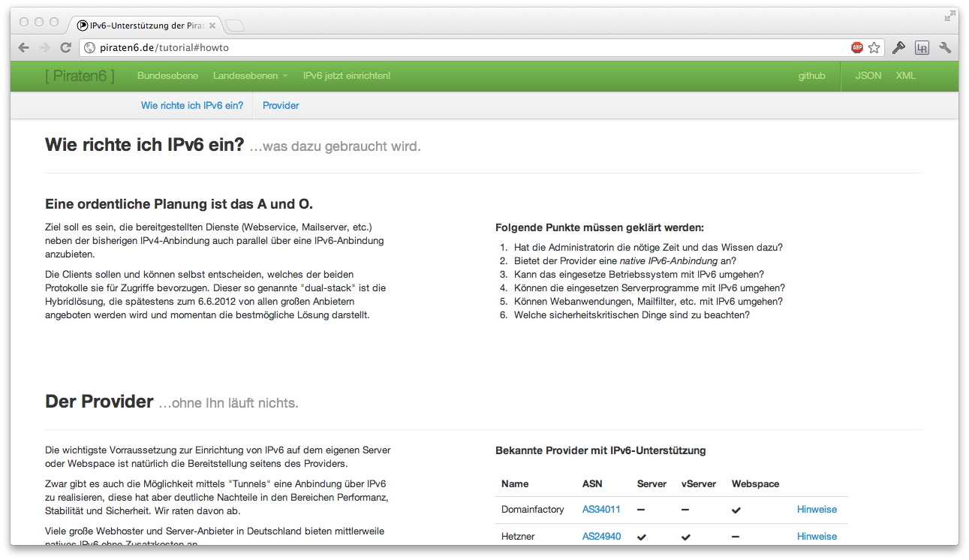Open the XML export link

tap(906, 76)
